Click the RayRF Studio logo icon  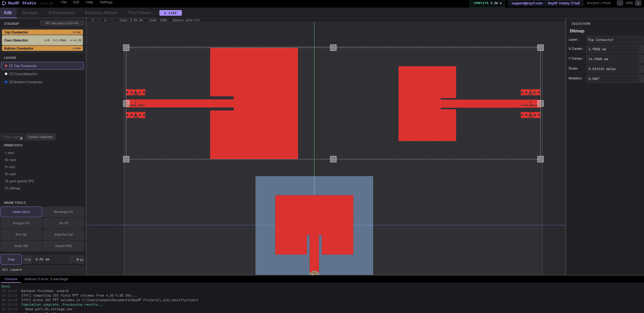[x=4, y=3]
